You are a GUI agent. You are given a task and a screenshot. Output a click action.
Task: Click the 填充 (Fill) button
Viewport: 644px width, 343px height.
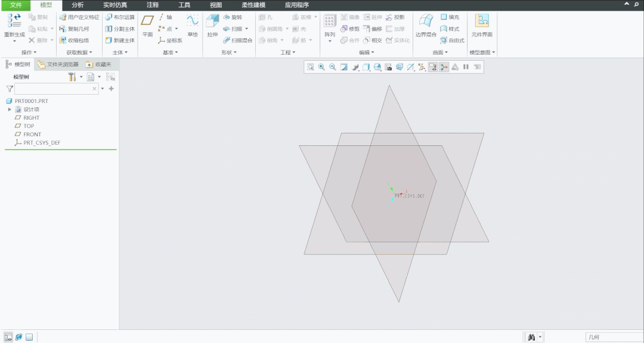(450, 17)
